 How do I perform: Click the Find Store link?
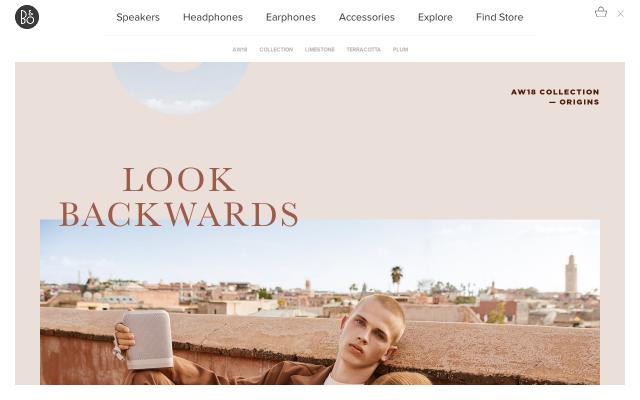tap(499, 17)
